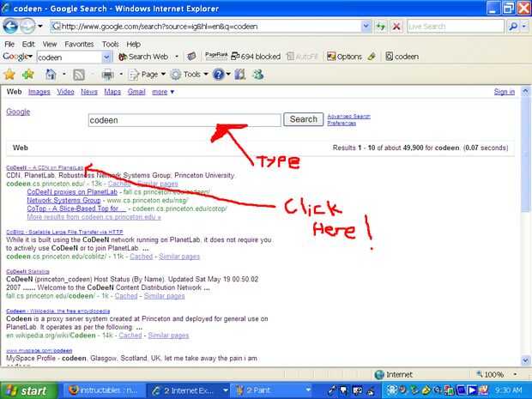This screenshot has height=399, width=532.
Task: Click the PageRank toolbar indicator
Action: pyautogui.click(x=216, y=56)
